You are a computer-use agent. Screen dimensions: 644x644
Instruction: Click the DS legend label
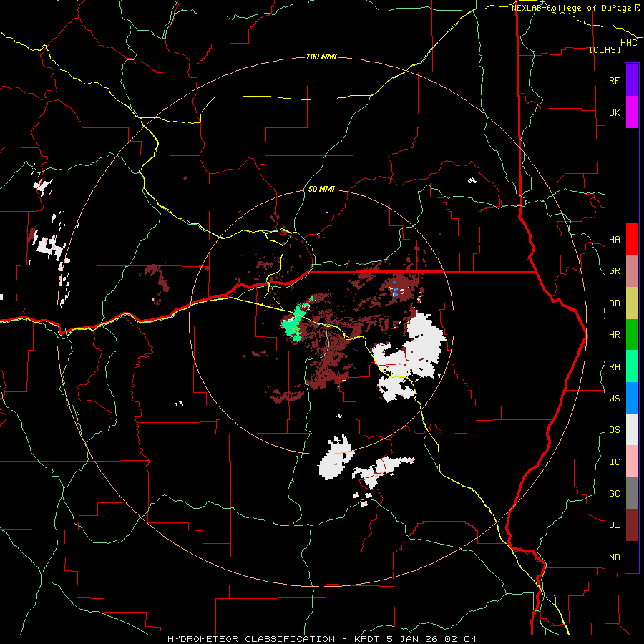coord(614,430)
